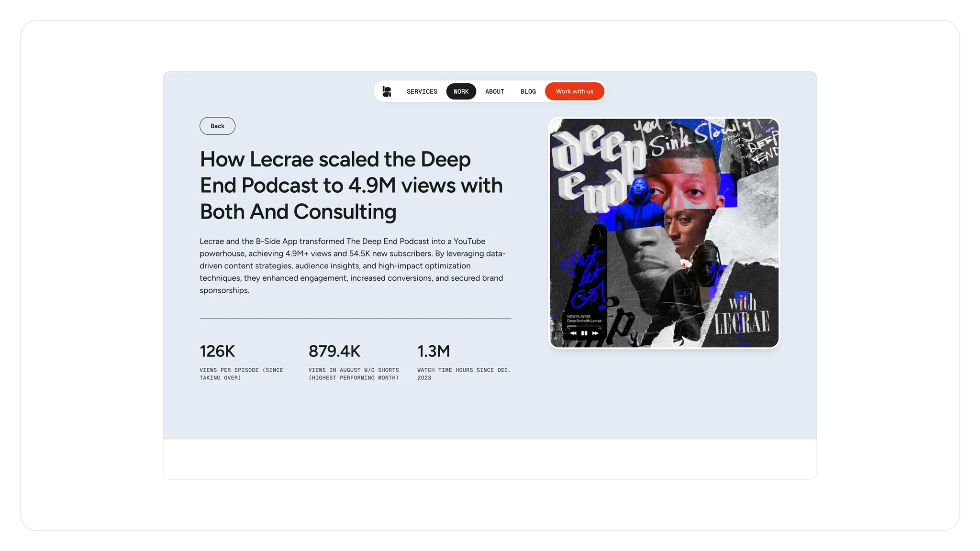The height and width of the screenshot is (551, 980).
Task: Click the summary paragraph about Lecrae
Action: (353, 265)
